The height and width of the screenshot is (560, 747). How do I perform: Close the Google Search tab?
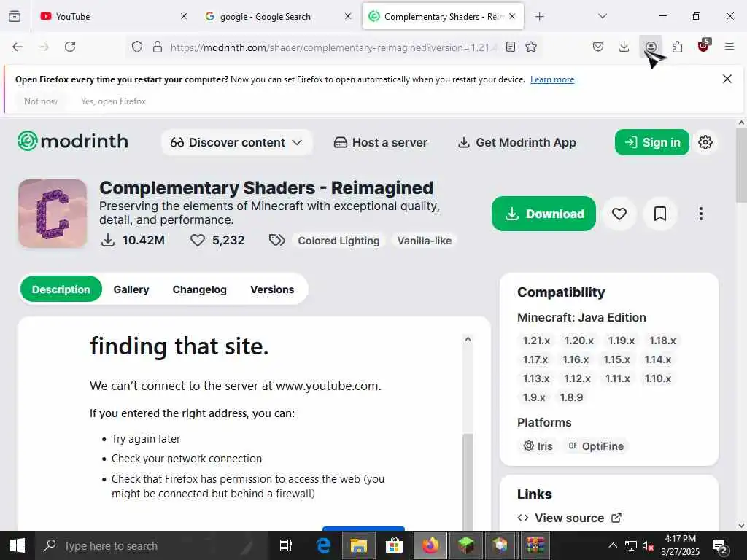tap(348, 16)
